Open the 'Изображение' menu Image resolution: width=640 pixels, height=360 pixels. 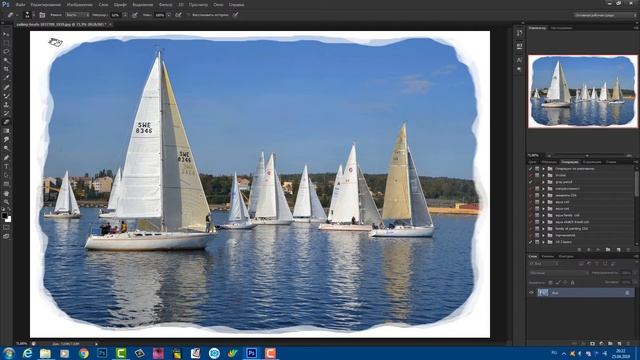point(79,4)
